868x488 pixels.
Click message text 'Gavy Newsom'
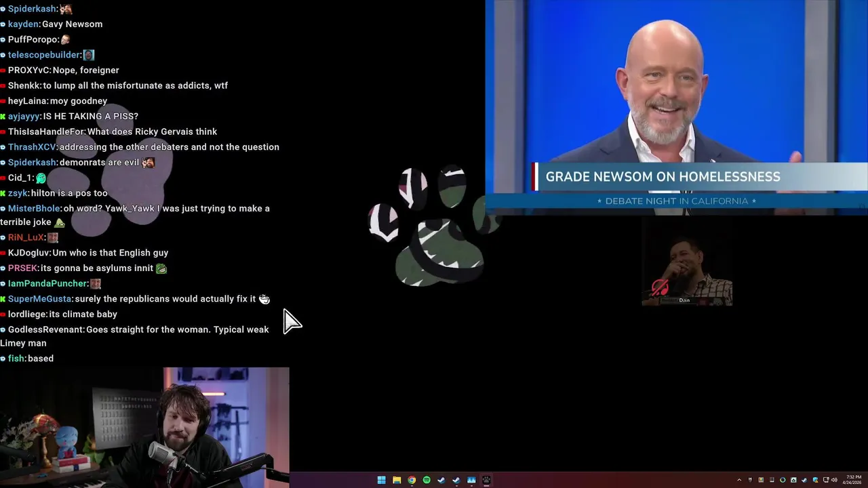(x=73, y=24)
